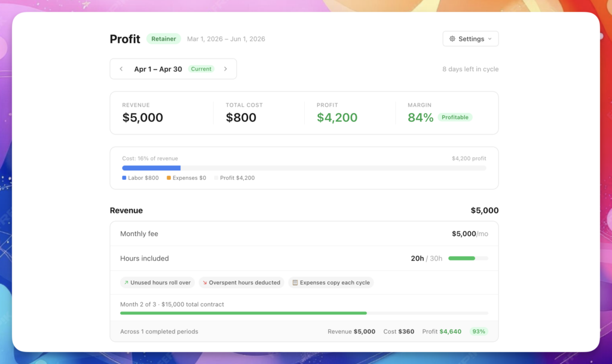Click the Current period badge
This screenshot has height=364, width=612.
(x=201, y=69)
